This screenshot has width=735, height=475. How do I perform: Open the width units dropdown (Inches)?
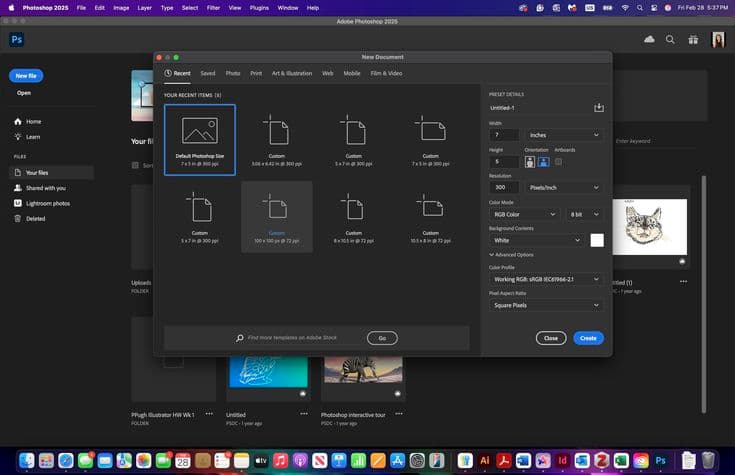[565, 135]
